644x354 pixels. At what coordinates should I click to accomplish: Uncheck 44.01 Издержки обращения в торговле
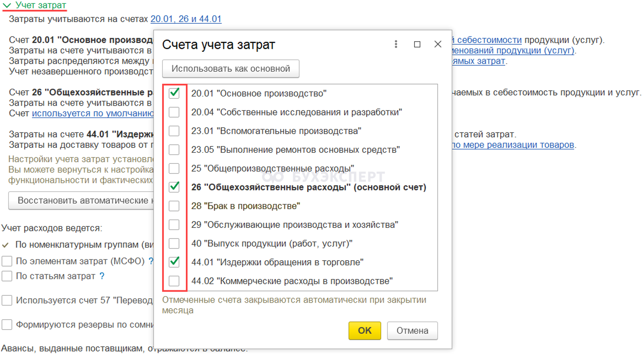point(174,262)
